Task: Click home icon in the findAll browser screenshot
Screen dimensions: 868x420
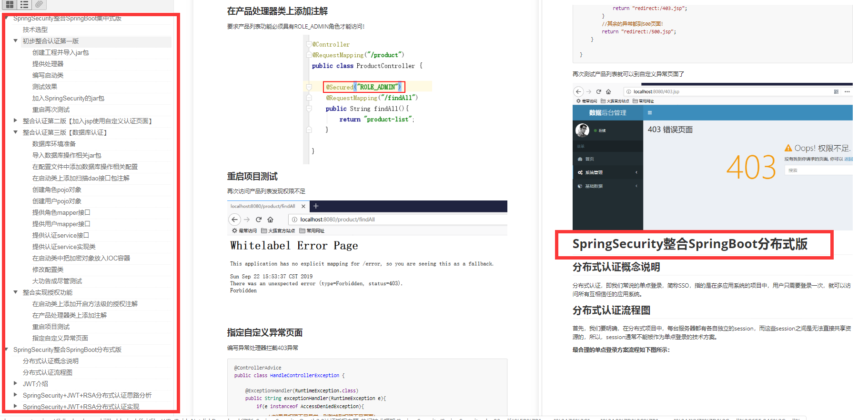Action: pyautogui.click(x=270, y=220)
